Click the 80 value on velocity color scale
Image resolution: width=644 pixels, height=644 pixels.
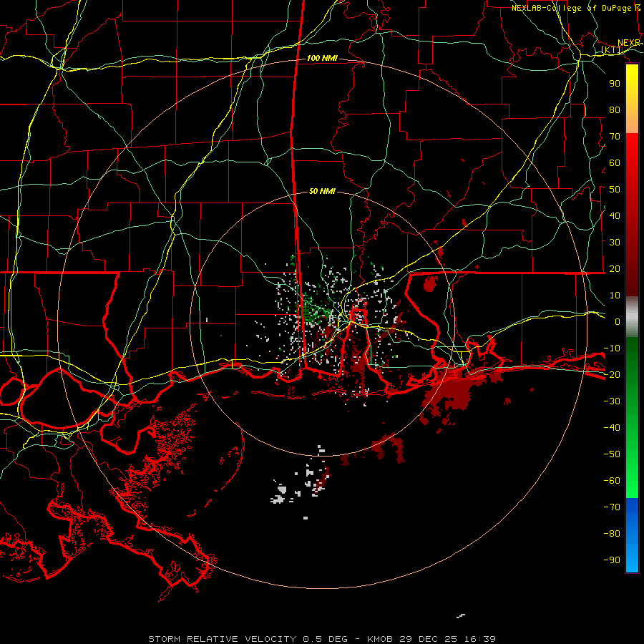click(615, 110)
